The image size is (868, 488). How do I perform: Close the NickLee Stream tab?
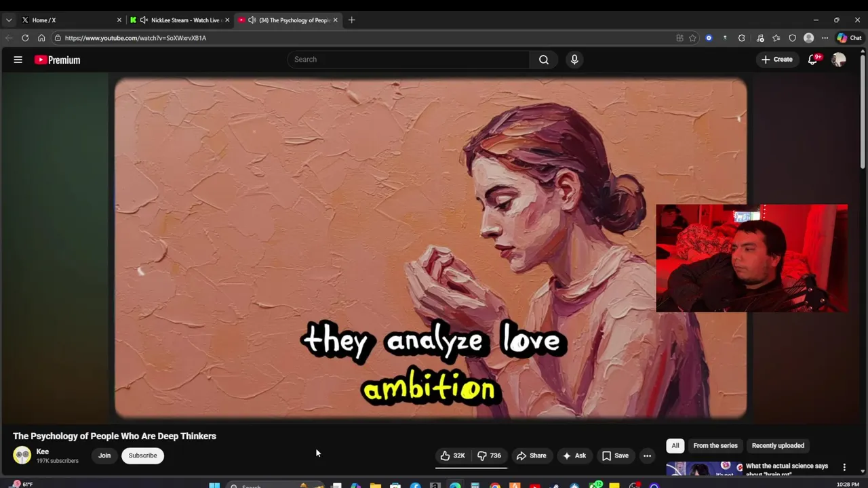pos(227,20)
